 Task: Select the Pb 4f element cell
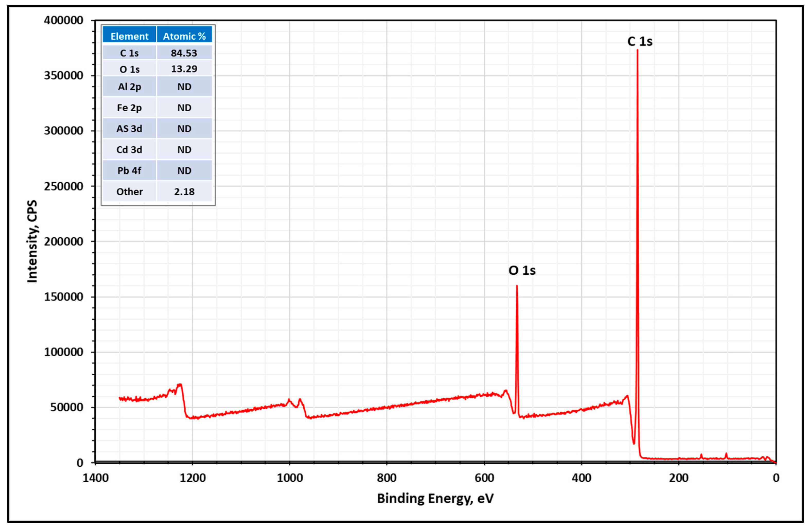[130, 170]
